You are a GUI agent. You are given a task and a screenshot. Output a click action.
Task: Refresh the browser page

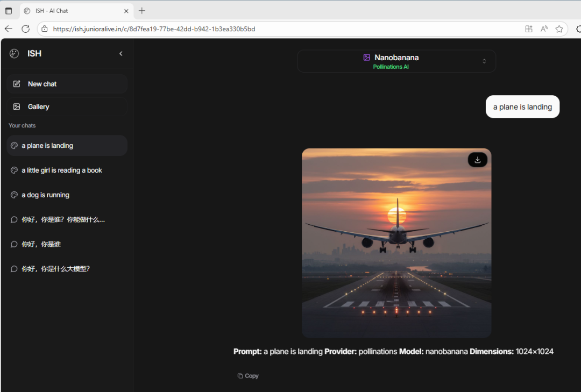click(25, 29)
